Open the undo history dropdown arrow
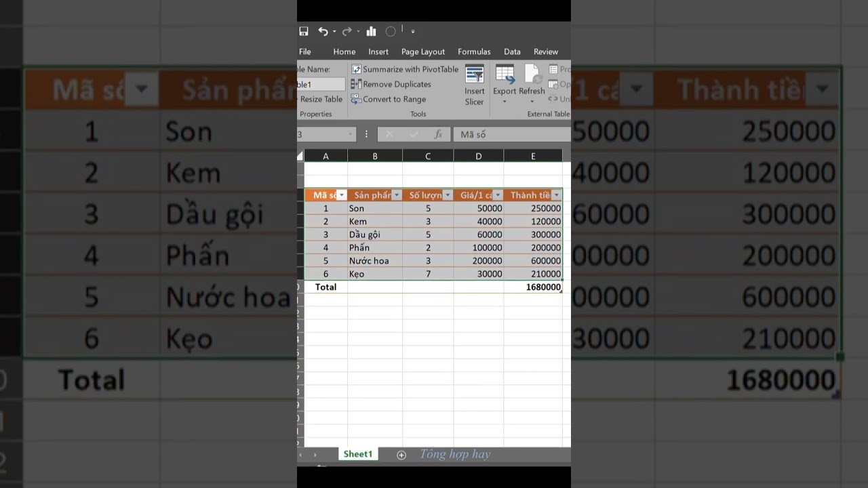868x488 pixels. (x=334, y=32)
